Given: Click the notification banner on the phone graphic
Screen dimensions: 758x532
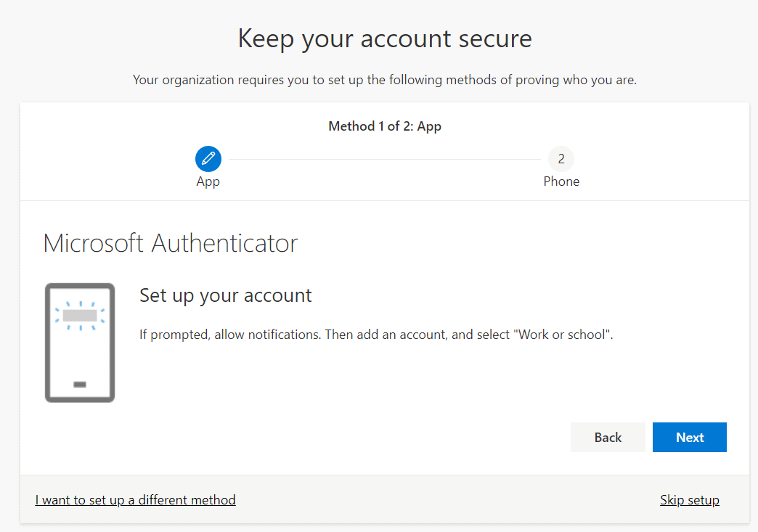Looking at the screenshot, I should (x=80, y=314).
